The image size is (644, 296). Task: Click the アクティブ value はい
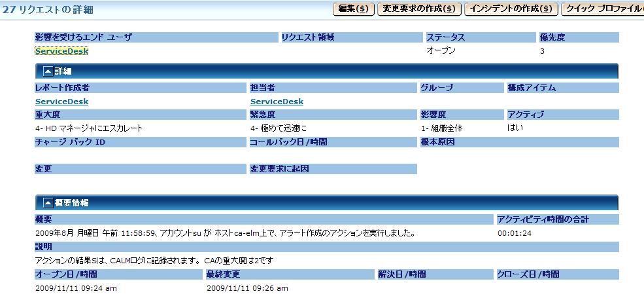click(x=515, y=128)
